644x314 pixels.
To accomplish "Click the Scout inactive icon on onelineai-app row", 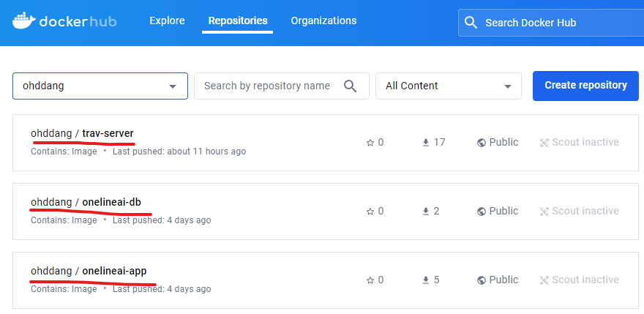I will tap(544, 280).
